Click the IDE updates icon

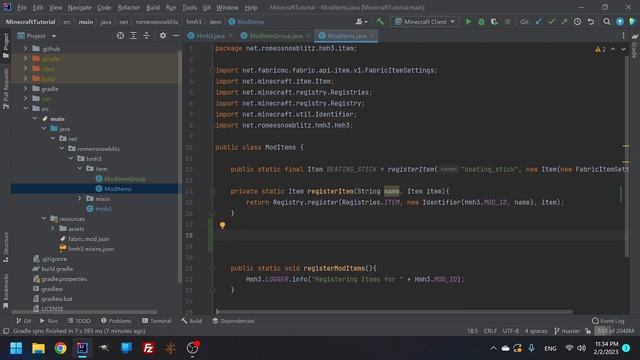coord(620,22)
